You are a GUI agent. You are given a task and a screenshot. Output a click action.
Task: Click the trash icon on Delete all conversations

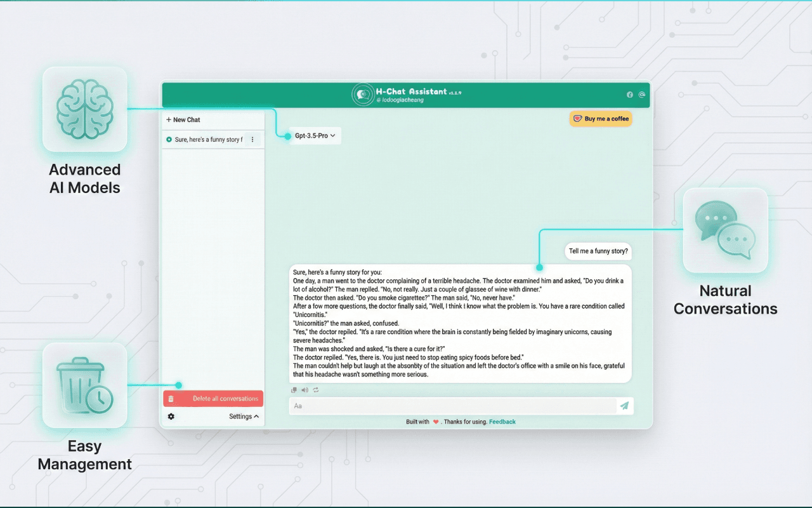(172, 398)
